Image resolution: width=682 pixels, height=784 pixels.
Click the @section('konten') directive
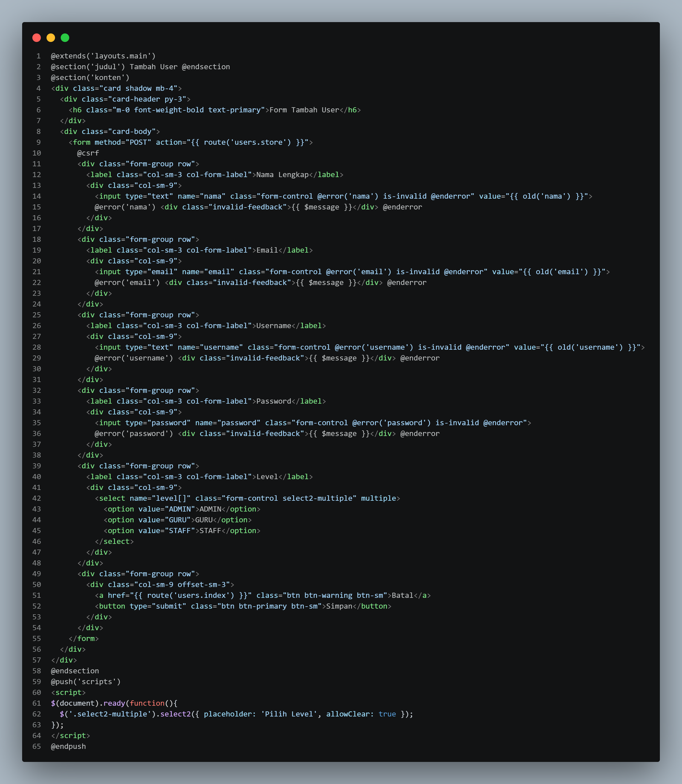tap(90, 78)
